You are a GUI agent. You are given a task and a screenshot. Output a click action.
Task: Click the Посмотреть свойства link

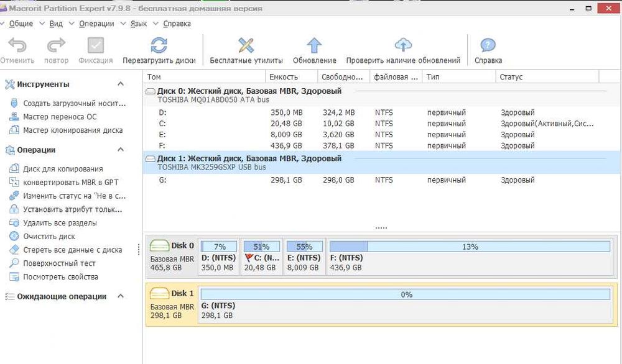[60, 277]
